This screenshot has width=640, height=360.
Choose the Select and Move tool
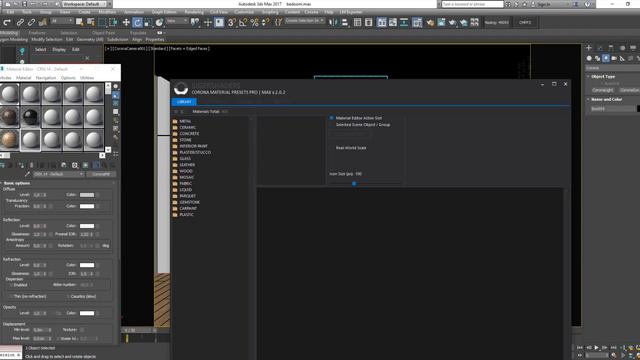pos(126,22)
